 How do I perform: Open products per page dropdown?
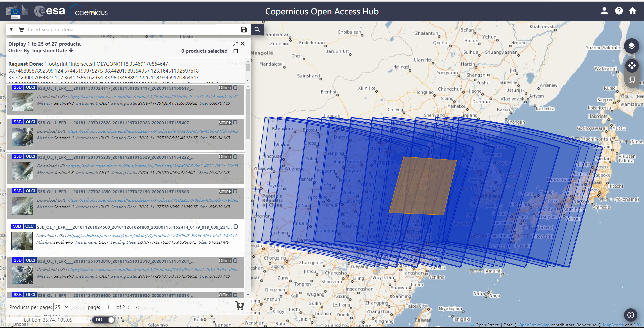click(x=62, y=307)
